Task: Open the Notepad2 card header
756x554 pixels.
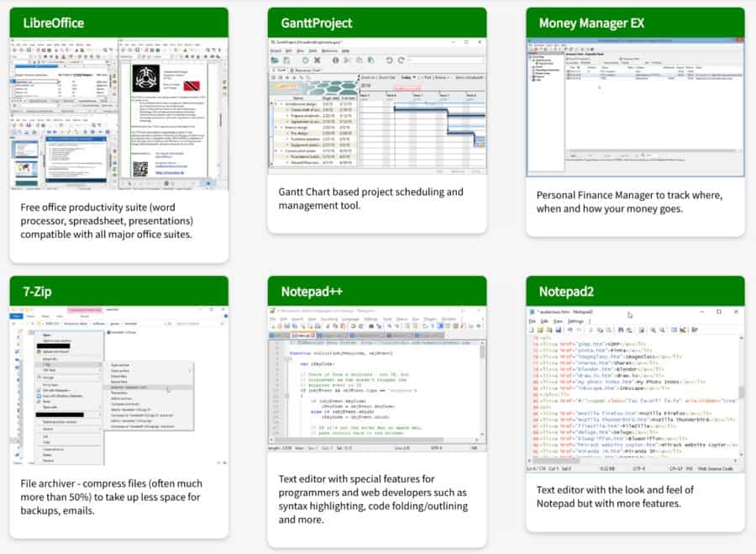Action: coord(567,292)
